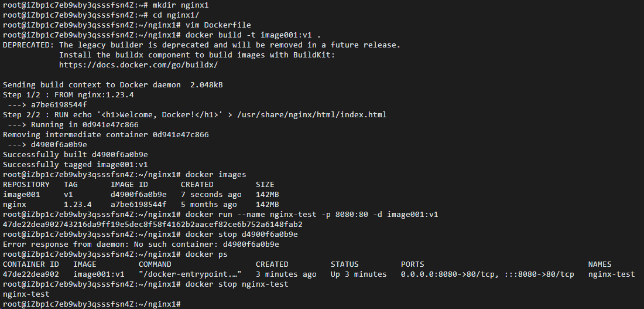Click 'Step 1/2 : FROM nginx:1.23.4' line
This screenshot has width=644, height=309.
(68, 94)
